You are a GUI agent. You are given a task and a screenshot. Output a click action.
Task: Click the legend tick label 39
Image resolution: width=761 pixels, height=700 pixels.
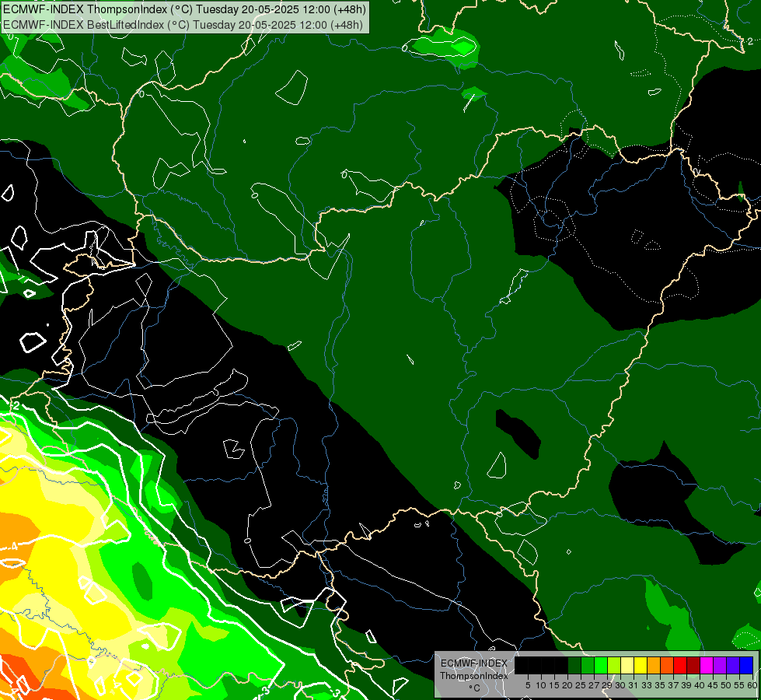686,685
